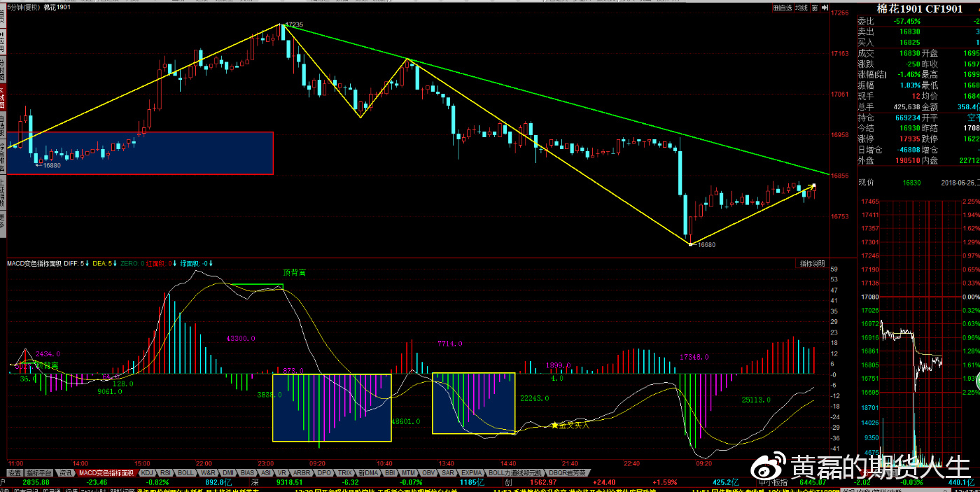Click the 绿面积 value label
The image size is (980, 492).
pyautogui.click(x=197, y=264)
